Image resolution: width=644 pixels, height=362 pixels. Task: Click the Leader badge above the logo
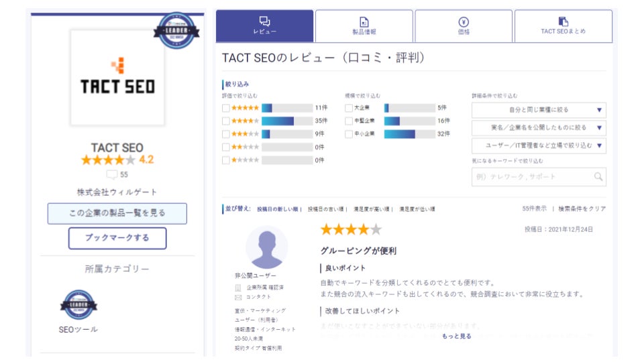coord(175,28)
